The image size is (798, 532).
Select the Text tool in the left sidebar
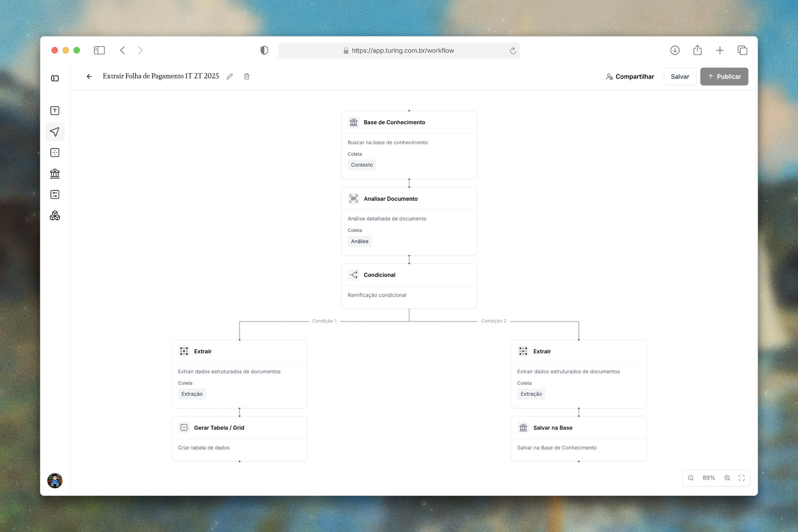click(x=55, y=111)
